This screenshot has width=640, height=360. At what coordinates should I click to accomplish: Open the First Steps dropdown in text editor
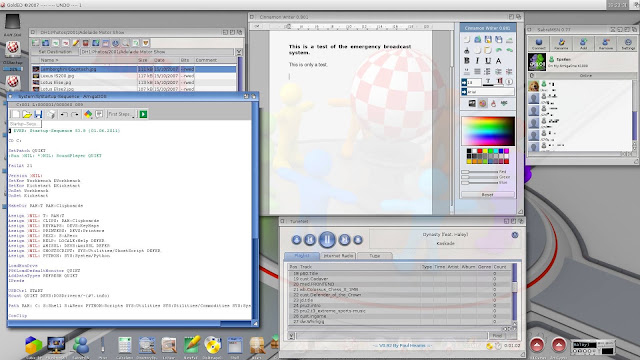121,114
